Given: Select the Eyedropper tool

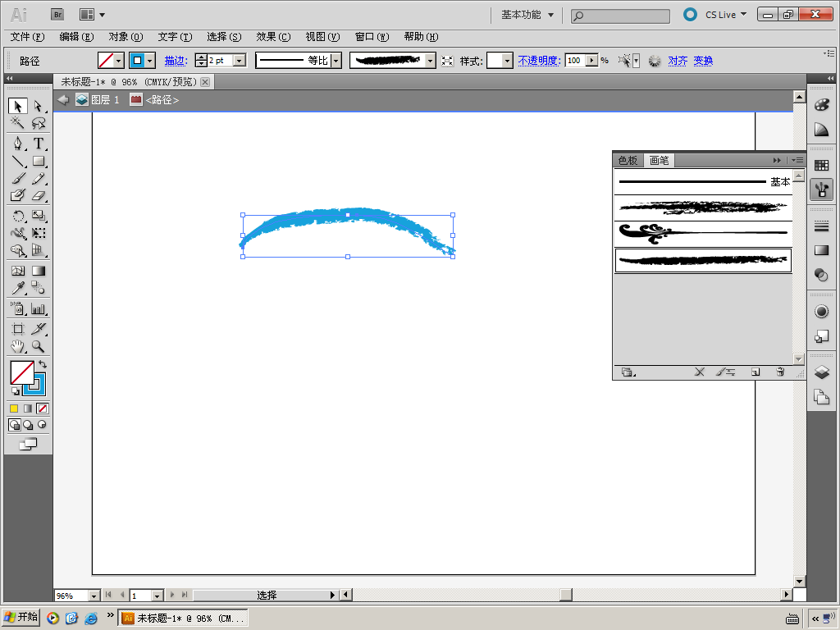Looking at the screenshot, I should 18,288.
